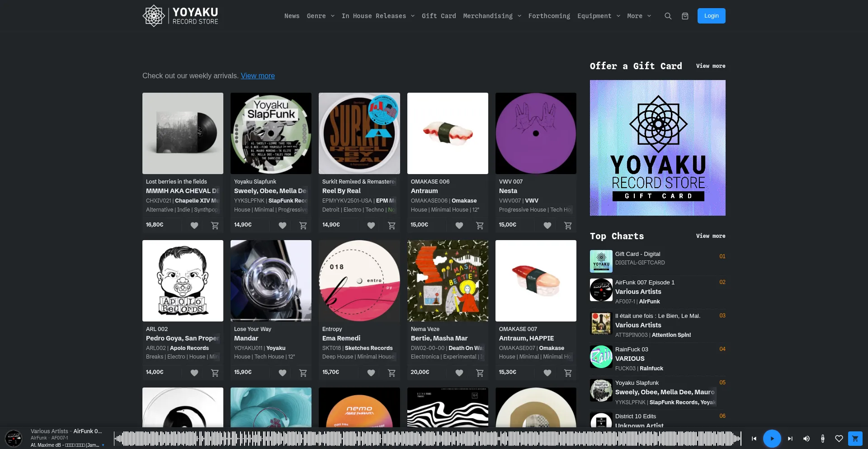
Task: Toggle wishlist heart for Mandar release
Action: 282,373
